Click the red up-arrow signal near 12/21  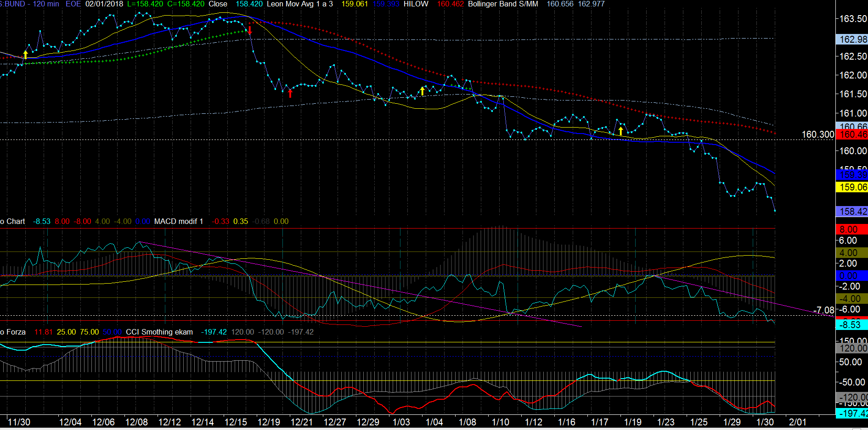click(290, 93)
